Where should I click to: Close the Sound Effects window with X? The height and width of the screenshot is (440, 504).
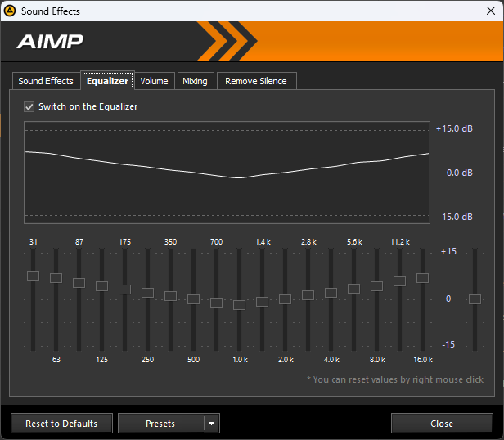pyautogui.click(x=491, y=11)
